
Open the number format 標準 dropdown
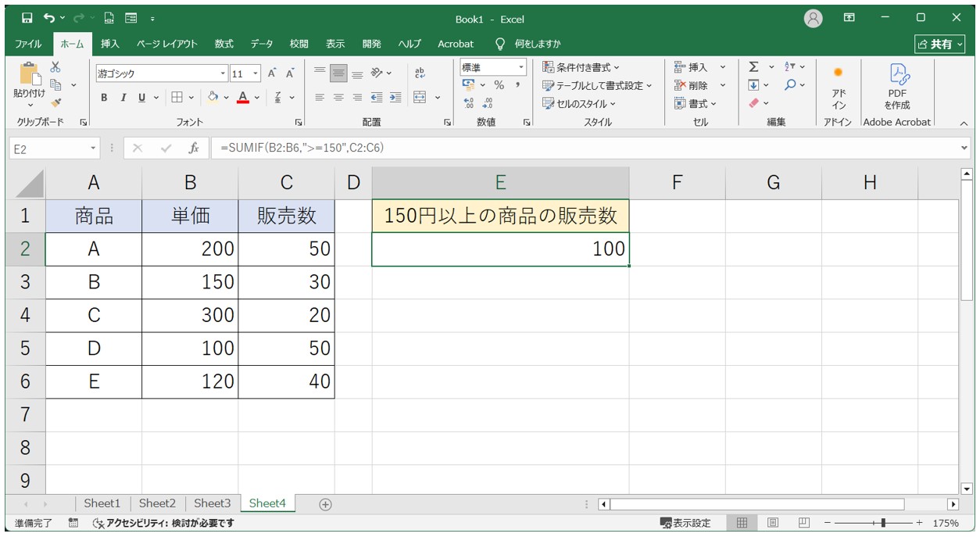tap(521, 68)
